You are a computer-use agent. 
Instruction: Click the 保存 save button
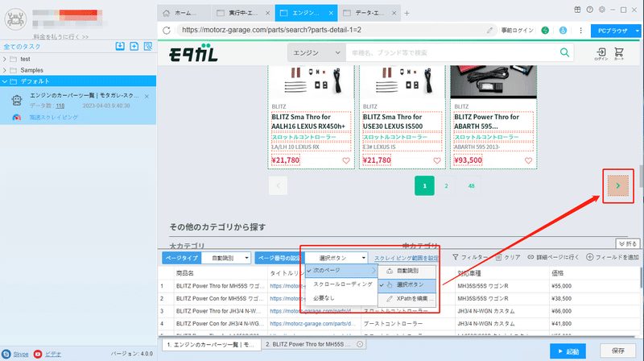[x=618, y=351]
